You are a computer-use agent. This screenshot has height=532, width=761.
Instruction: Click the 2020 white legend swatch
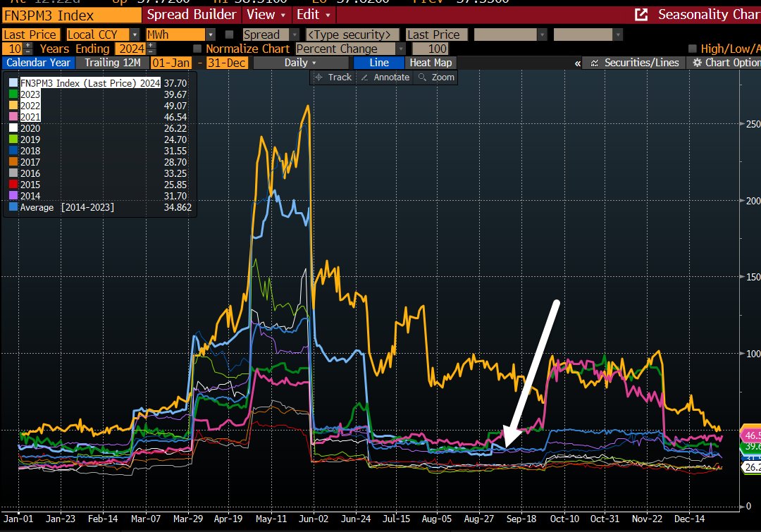click(x=13, y=128)
